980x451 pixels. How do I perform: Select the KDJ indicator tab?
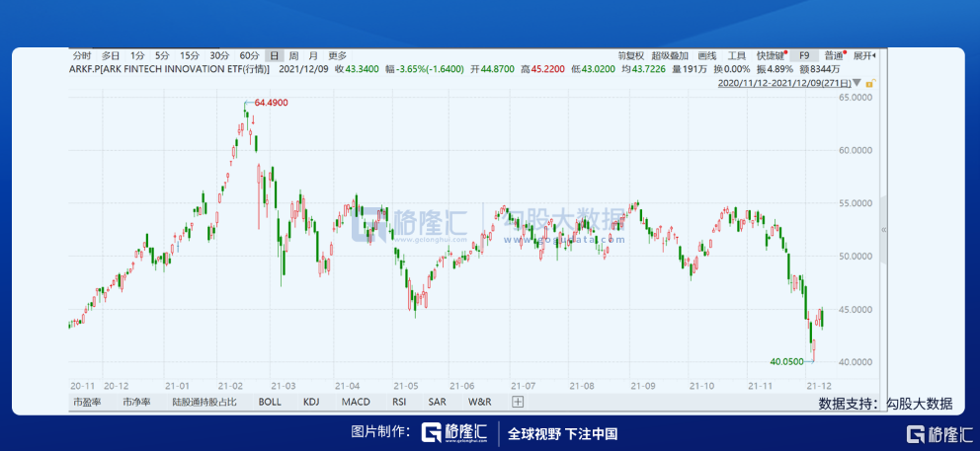pos(311,403)
